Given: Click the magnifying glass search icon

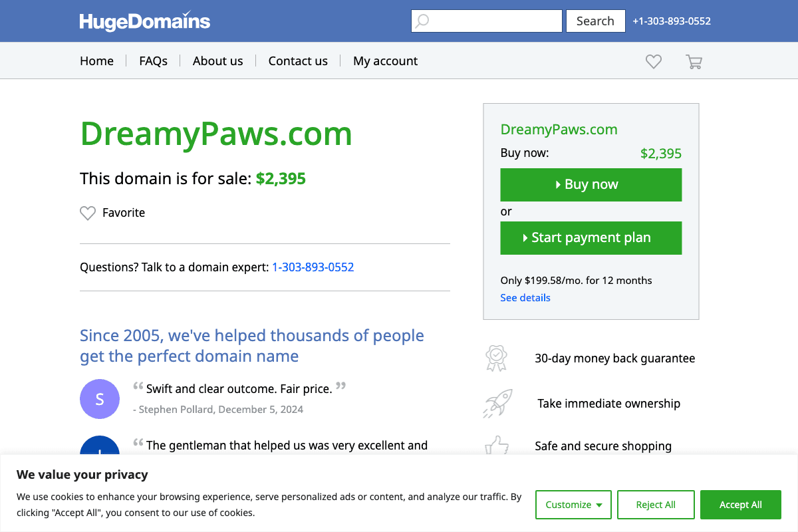Looking at the screenshot, I should pyautogui.click(x=422, y=21).
